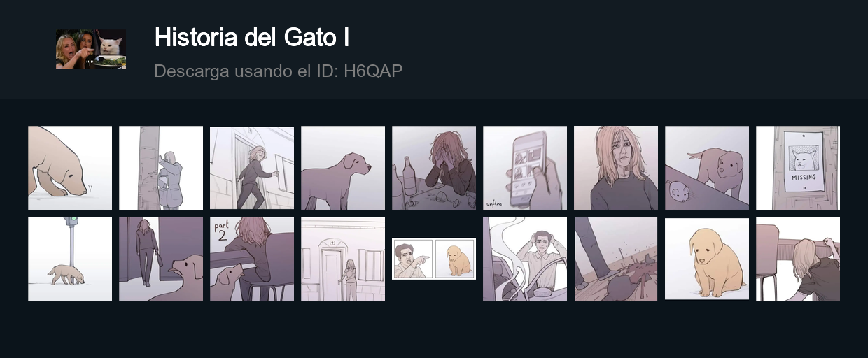This screenshot has height=358, width=868.
Task: Open the woman running past building panel
Action: click(252, 168)
